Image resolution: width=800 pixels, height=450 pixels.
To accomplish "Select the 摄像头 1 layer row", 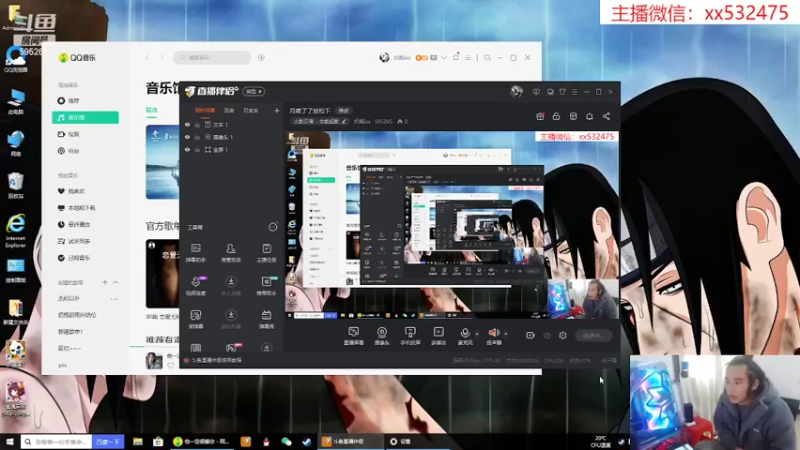I will point(232,137).
